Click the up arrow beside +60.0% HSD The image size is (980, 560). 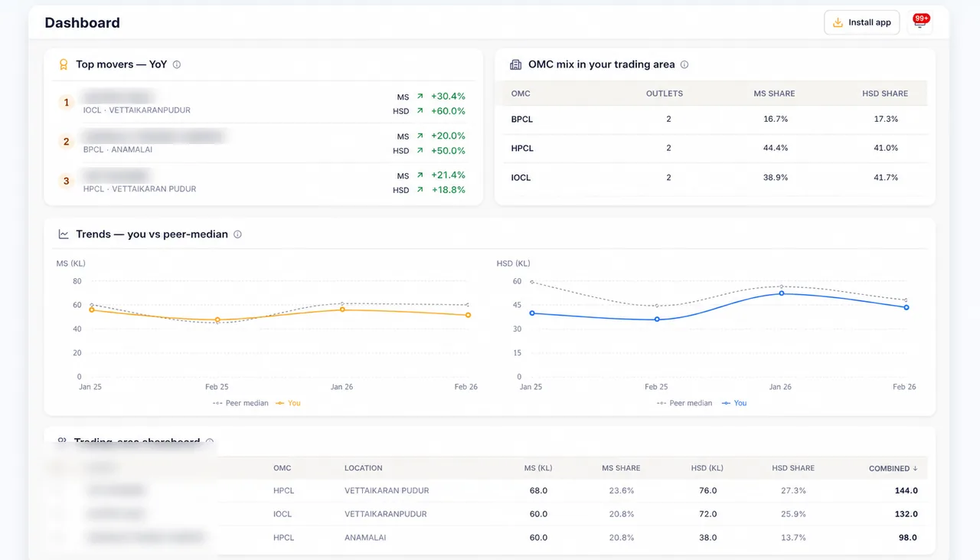[420, 111]
